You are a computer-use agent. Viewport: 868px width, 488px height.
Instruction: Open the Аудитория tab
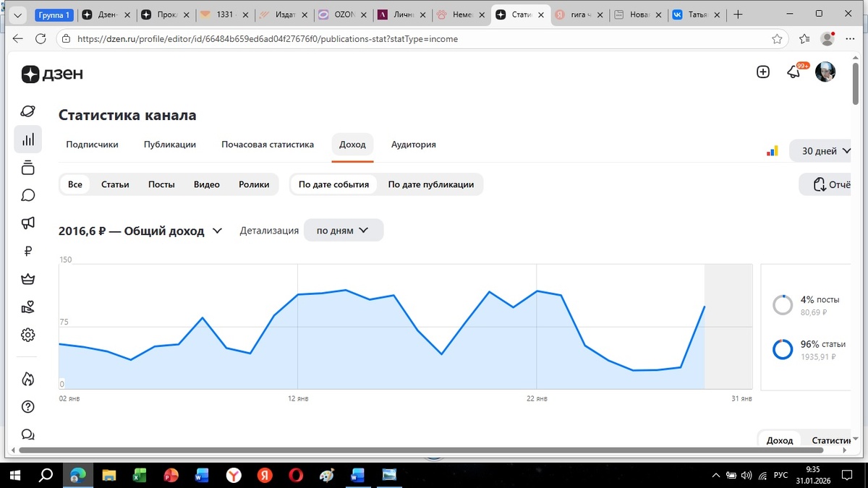click(x=414, y=144)
